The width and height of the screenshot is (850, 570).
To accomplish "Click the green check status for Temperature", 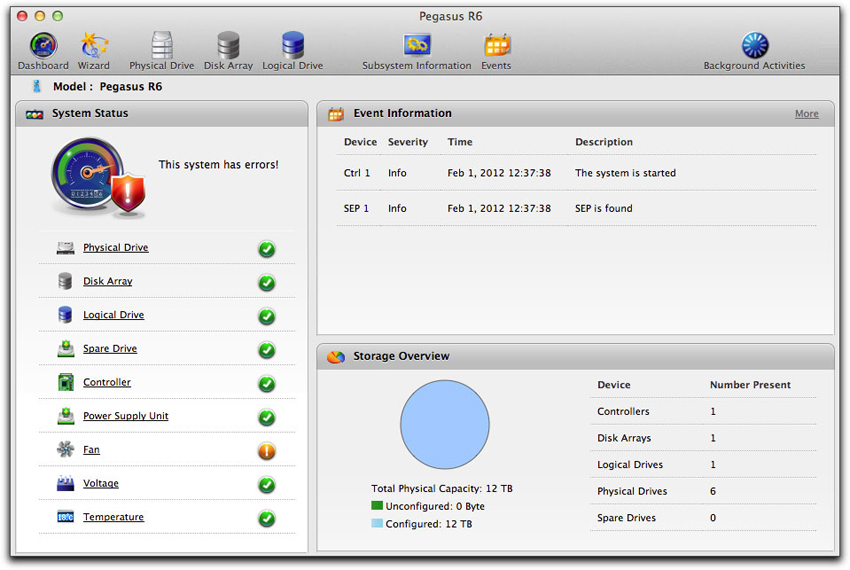I will (x=267, y=518).
